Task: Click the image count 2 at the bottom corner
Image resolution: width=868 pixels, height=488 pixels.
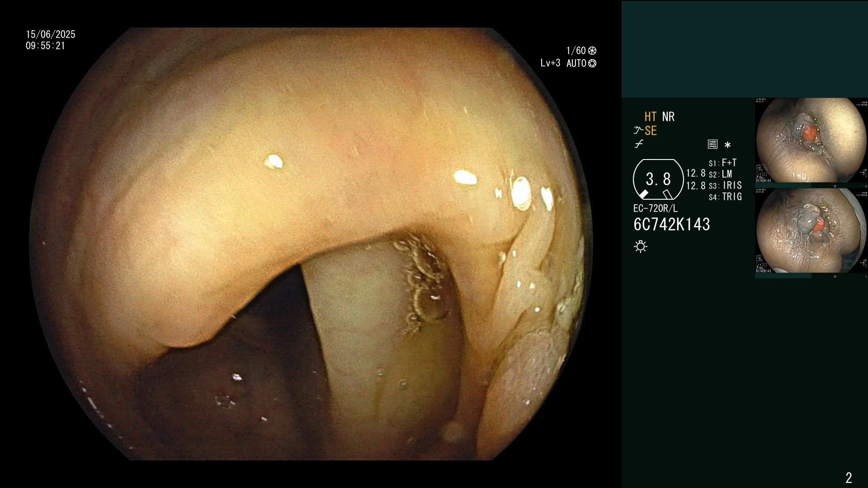Action: click(x=849, y=478)
